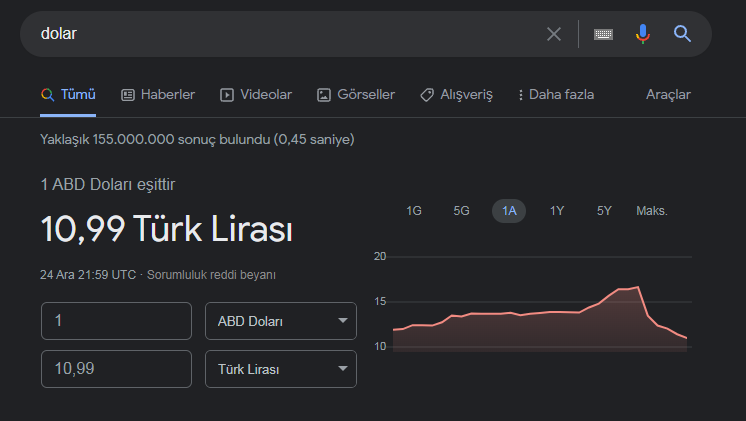The width and height of the screenshot is (746, 421).
Task: Click the 'Yaklaşık 155.000.000 sonuç bulundu' text
Action: coord(155,139)
